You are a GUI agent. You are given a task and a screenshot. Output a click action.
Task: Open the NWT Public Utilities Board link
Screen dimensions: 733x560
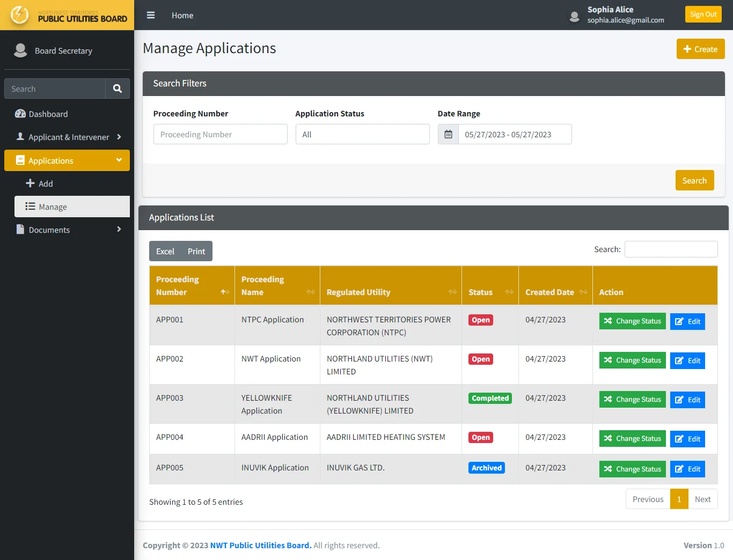[x=260, y=545]
